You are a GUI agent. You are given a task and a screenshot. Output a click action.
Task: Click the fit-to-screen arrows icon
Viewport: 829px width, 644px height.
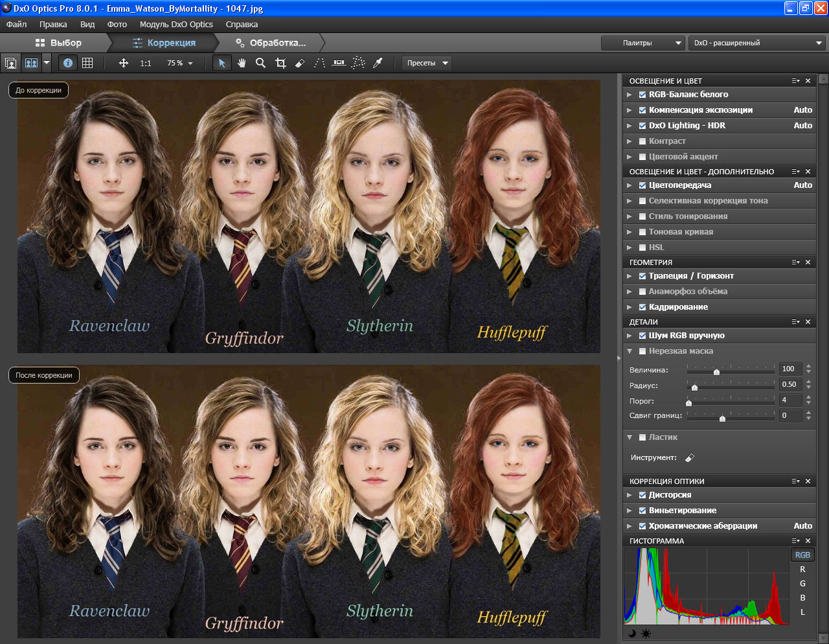pos(123,63)
